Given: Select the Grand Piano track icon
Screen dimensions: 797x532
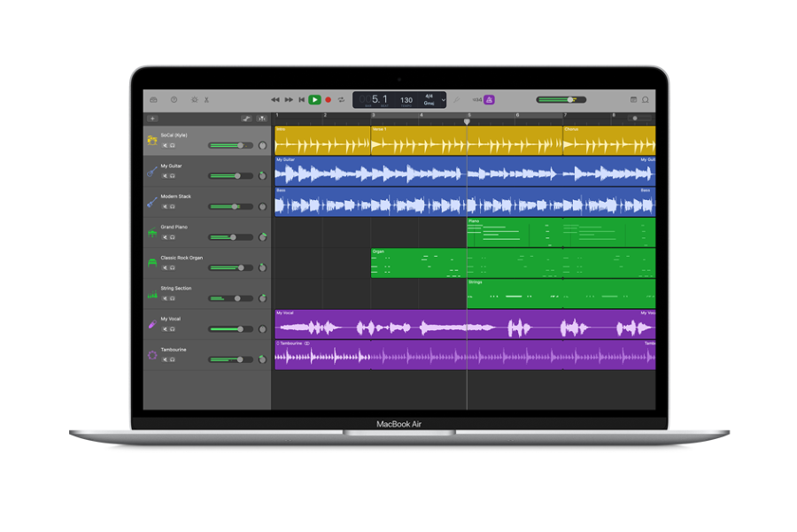Looking at the screenshot, I should click(152, 233).
